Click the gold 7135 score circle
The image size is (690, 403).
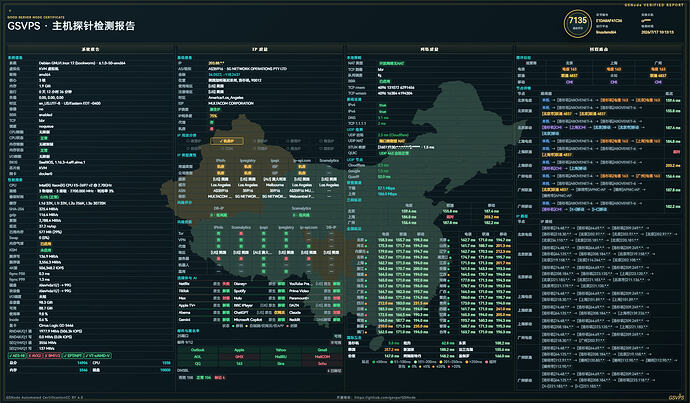(x=577, y=23)
